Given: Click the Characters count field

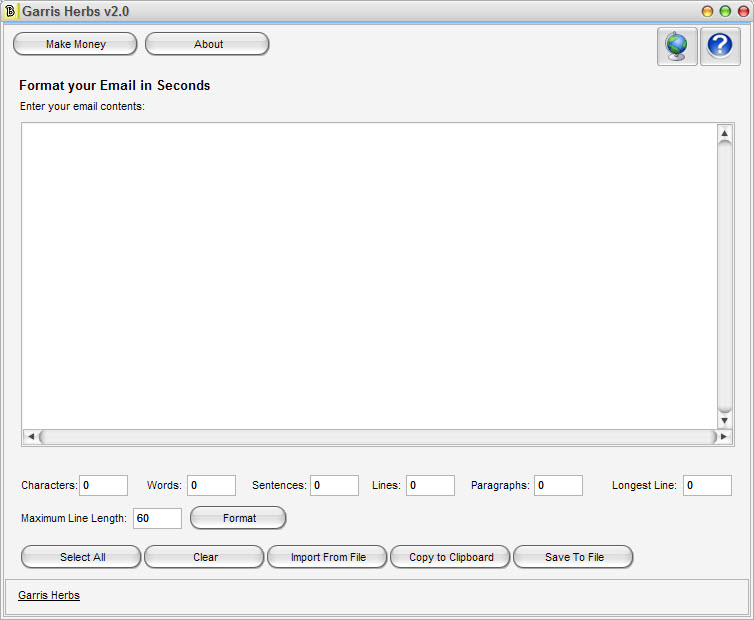Looking at the screenshot, I should 104,485.
